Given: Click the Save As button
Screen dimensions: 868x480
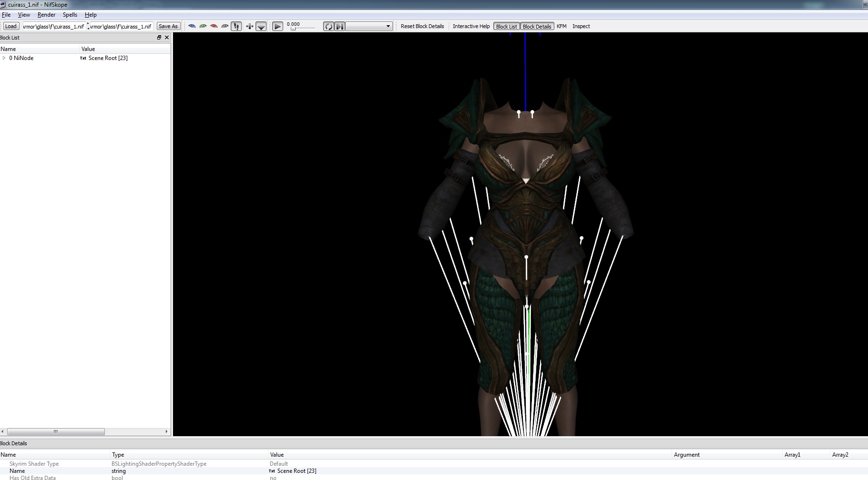Looking at the screenshot, I should tap(168, 26).
